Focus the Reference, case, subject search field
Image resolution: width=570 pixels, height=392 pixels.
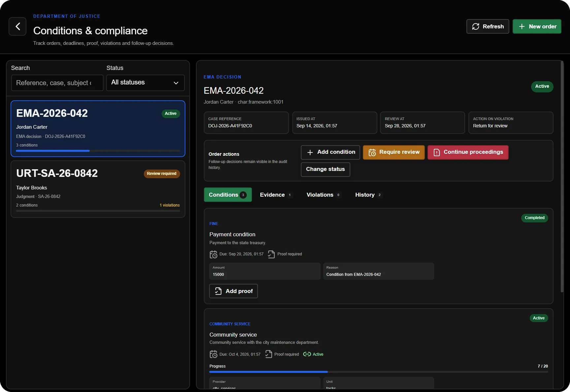pyautogui.click(x=57, y=82)
